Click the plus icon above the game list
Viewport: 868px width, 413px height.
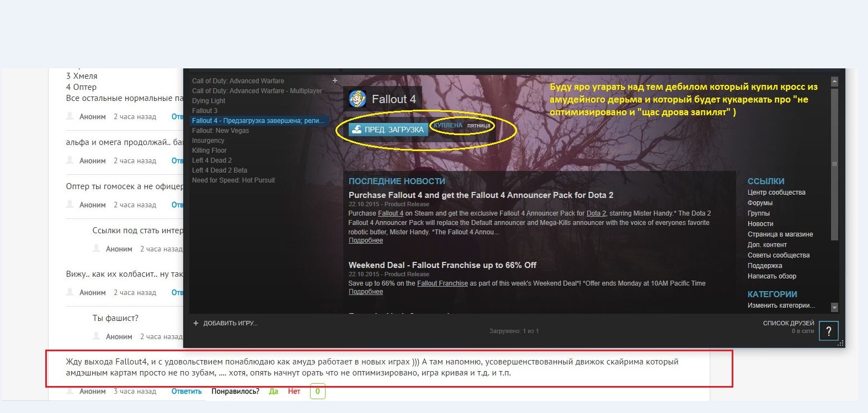pyautogui.click(x=334, y=81)
